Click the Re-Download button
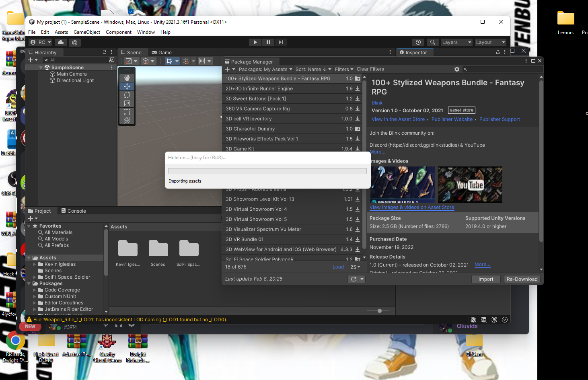 click(x=522, y=279)
